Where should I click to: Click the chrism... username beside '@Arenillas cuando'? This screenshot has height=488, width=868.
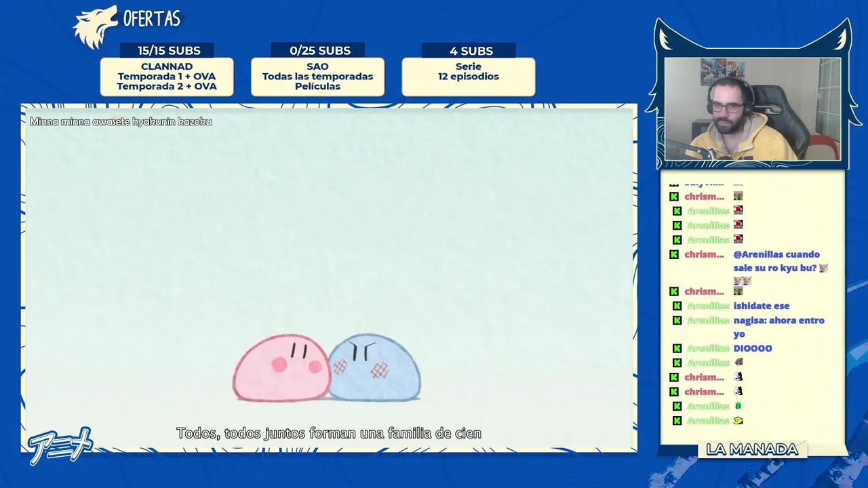coord(704,254)
